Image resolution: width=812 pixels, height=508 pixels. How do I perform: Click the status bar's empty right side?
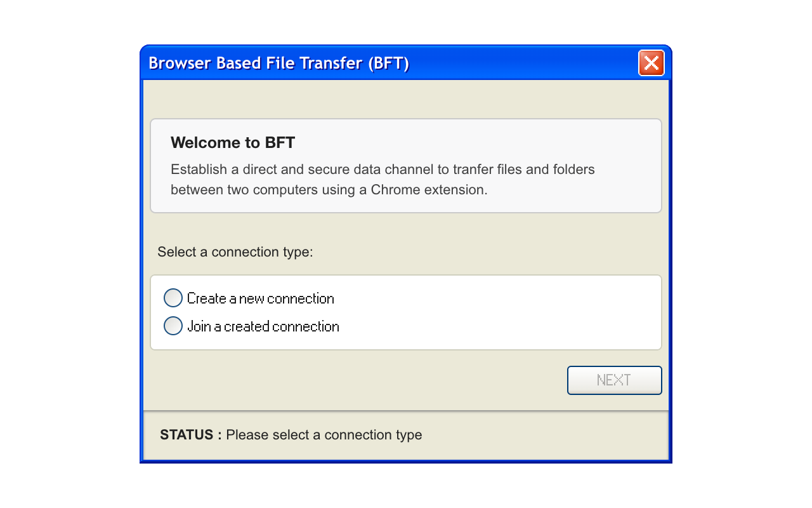coord(546,435)
